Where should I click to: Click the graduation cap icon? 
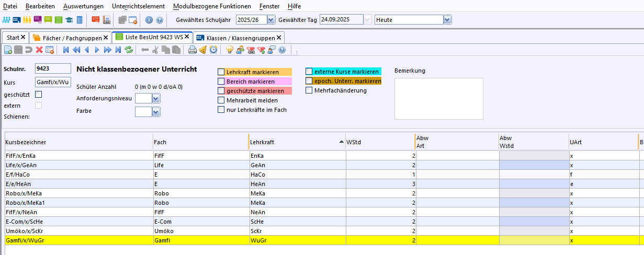click(69, 20)
